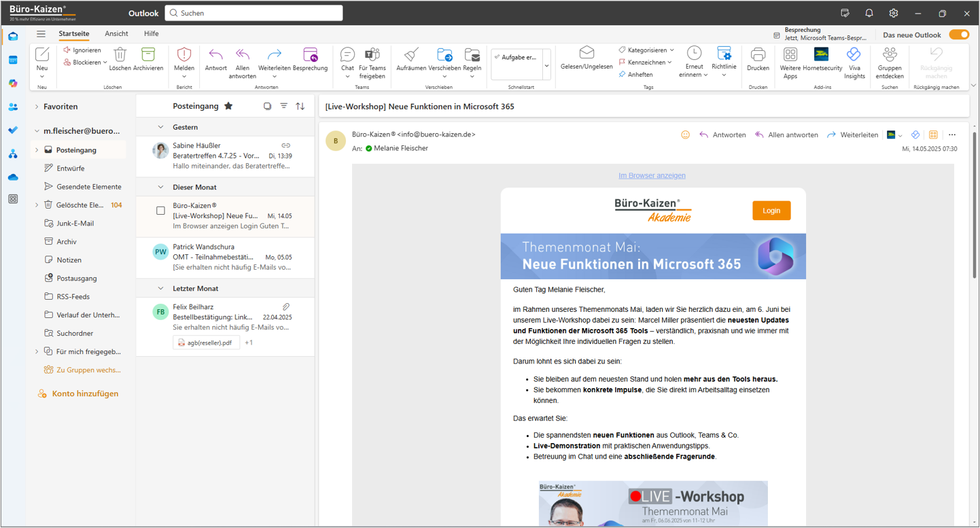Click Allen antworten in the ribbon
The height and width of the screenshot is (528, 980).
pos(243,63)
